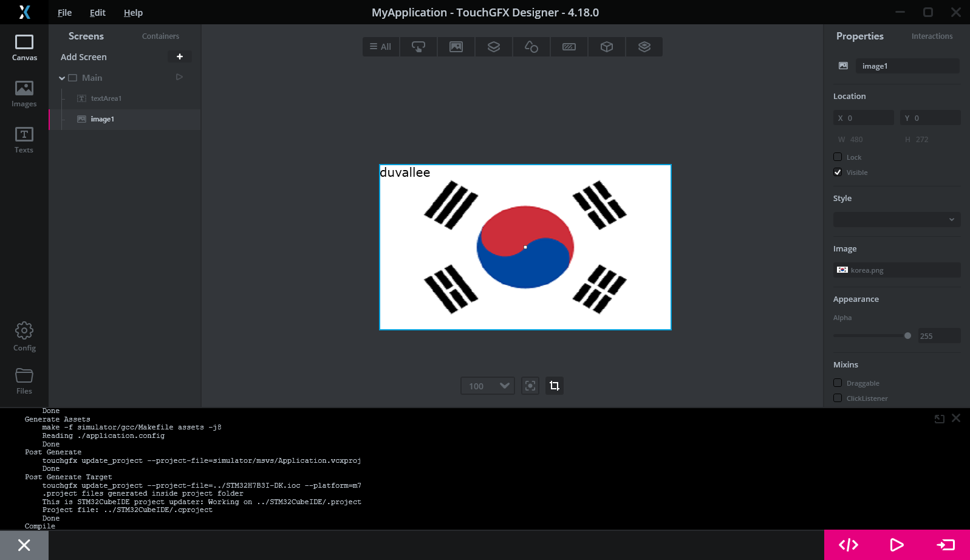Click the Generate Code button
The height and width of the screenshot is (560, 970).
[849, 545]
